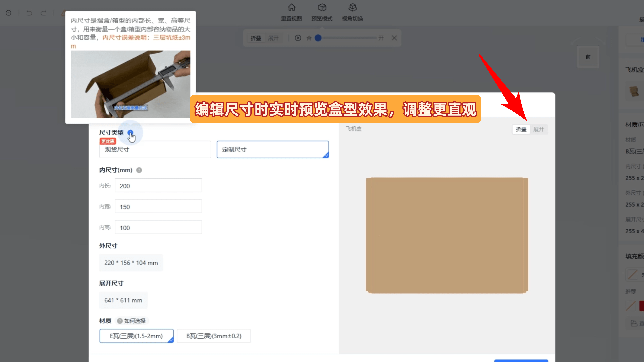The image size is (644, 362).
Task: Click the 重置视图 home icon
Action: click(291, 7)
